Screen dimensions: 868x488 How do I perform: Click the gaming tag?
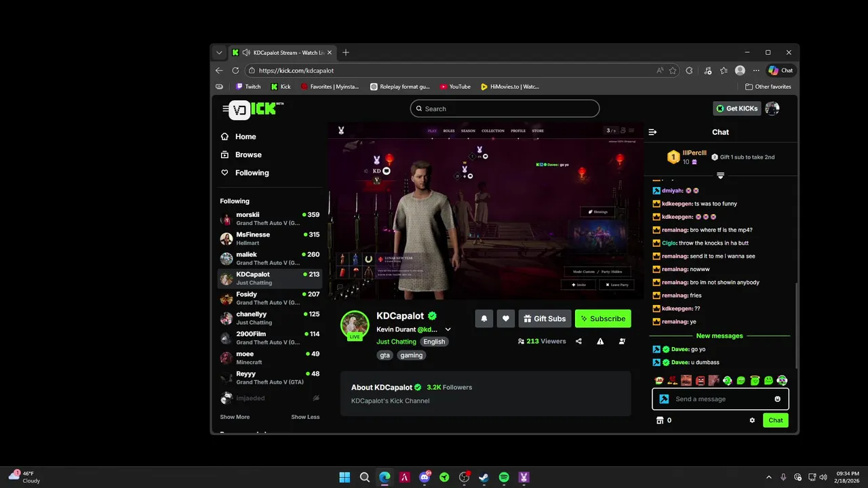[411, 355]
